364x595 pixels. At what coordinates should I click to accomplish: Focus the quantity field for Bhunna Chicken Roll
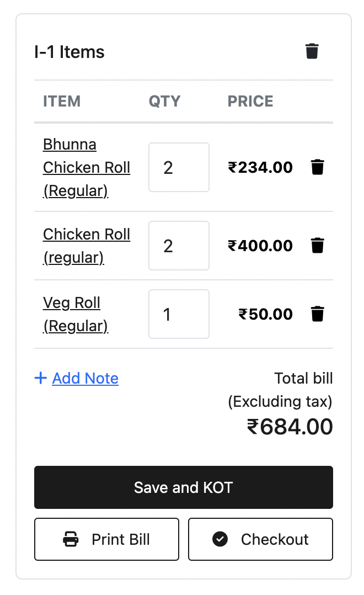179,167
